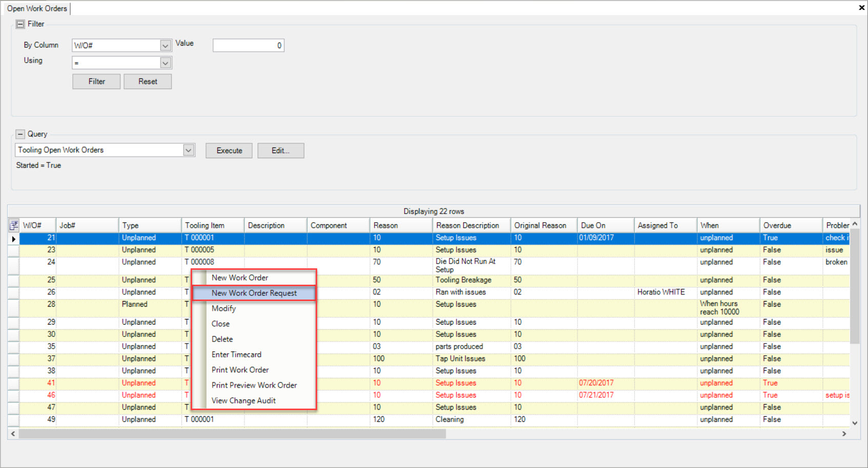Image resolution: width=868 pixels, height=468 pixels.
Task: Open the Using operator dropdown
Action: point(165,63)
